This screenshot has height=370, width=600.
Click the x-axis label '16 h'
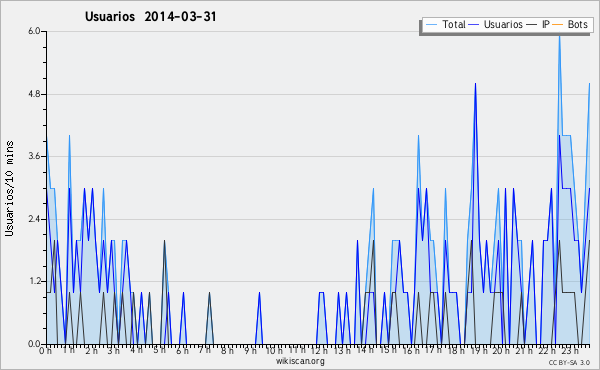(x=411, y=351)
